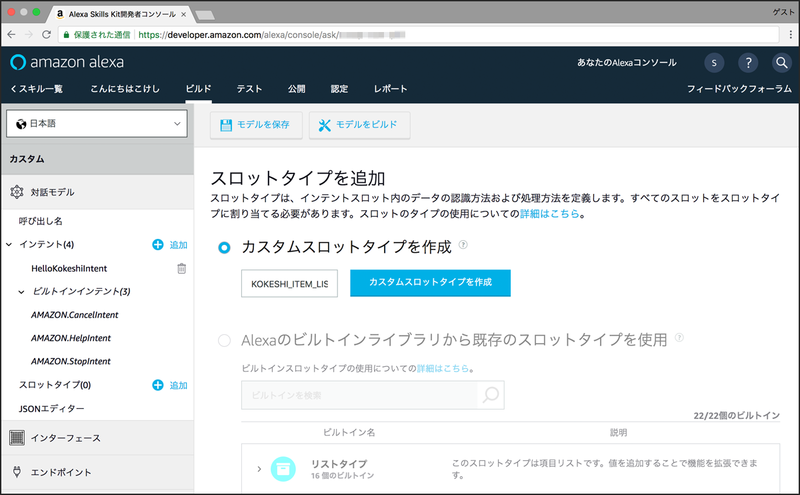Image resolution: width=800 pixels, height=495 pixels.
Task: Click the blue カスタムスロットタイプを作成 button
Action: [430, 283]
